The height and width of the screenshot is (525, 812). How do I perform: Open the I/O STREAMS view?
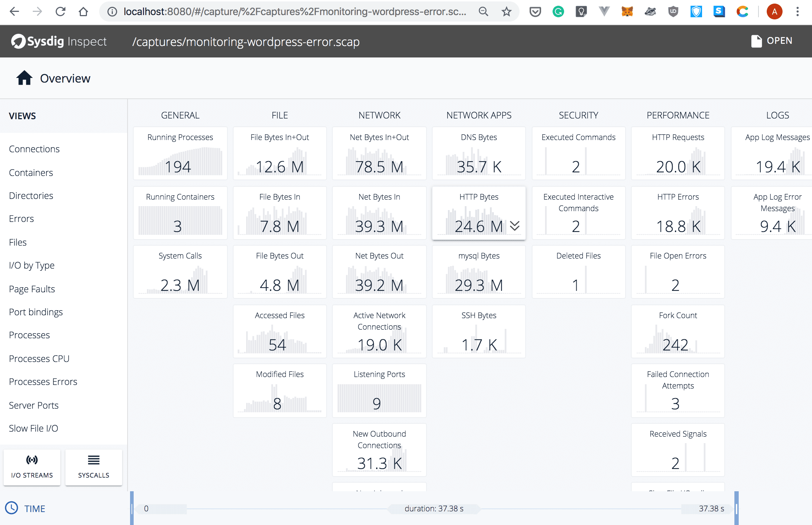[32, 467]
